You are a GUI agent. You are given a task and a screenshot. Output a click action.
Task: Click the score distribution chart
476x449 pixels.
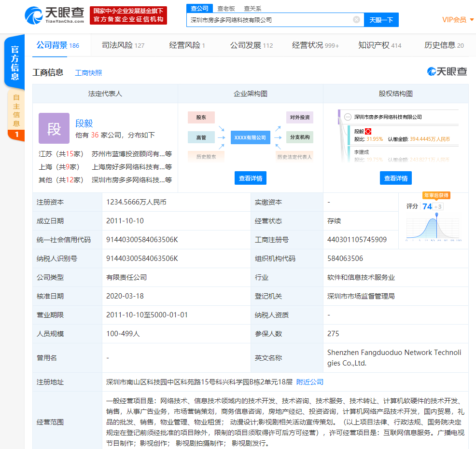tap(434, 227)
